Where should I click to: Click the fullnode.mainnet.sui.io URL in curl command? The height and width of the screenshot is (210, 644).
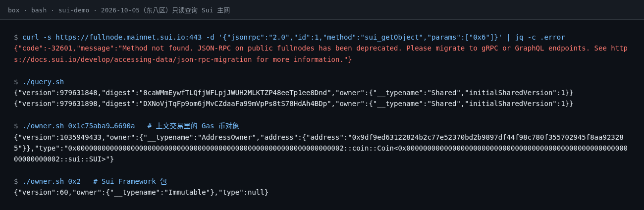129,37
